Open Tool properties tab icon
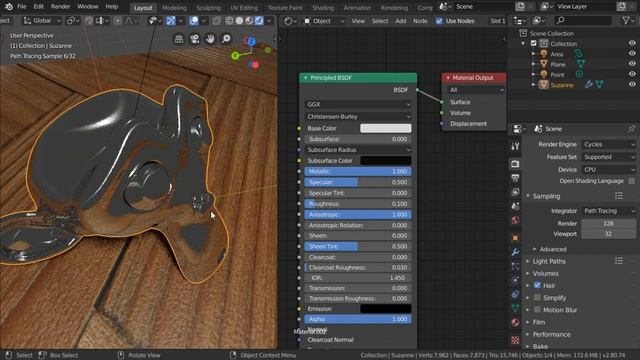640x360 pixels. (x=515, y=146)
